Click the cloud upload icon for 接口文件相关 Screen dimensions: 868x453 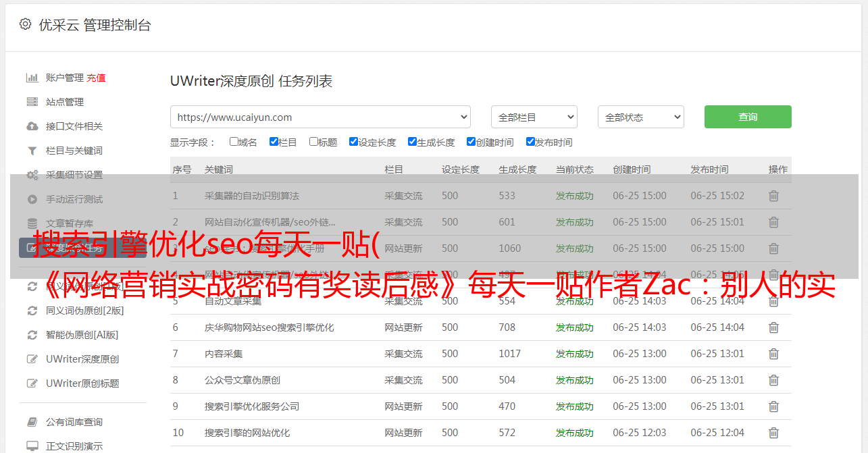tap(32, 126)
